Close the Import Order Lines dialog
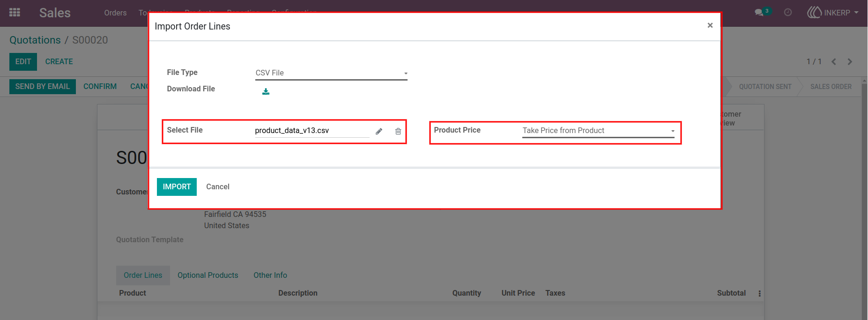Image resolution: width=868 pixels, height=320 pixels. tap(710, 25)
